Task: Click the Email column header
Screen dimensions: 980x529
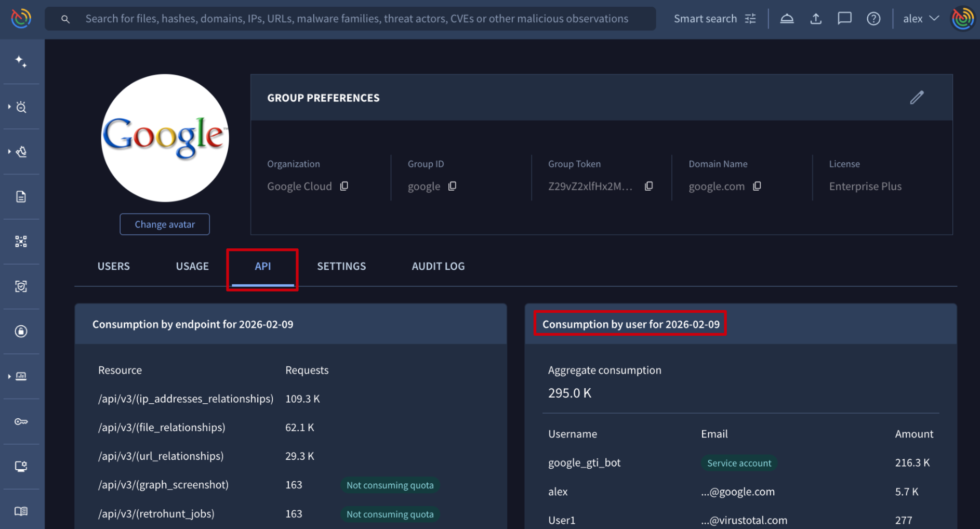Action: 714,434
